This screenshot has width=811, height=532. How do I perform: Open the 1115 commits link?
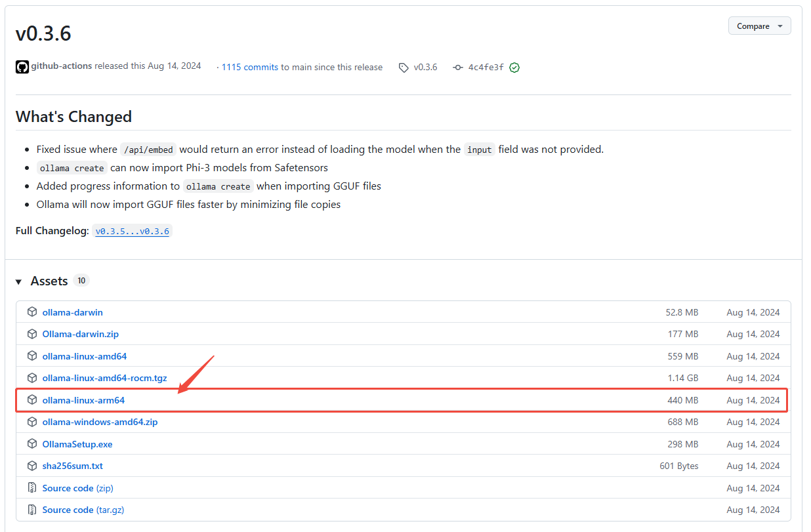point(250,67)
